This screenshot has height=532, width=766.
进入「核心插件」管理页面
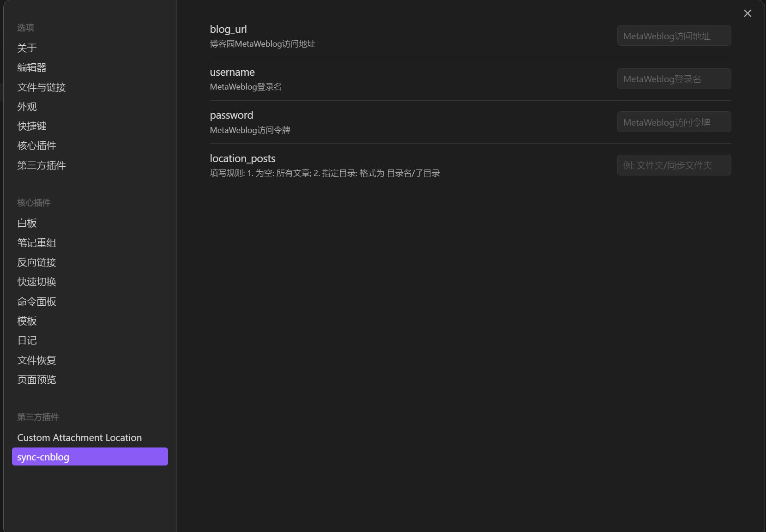point(36,145)
